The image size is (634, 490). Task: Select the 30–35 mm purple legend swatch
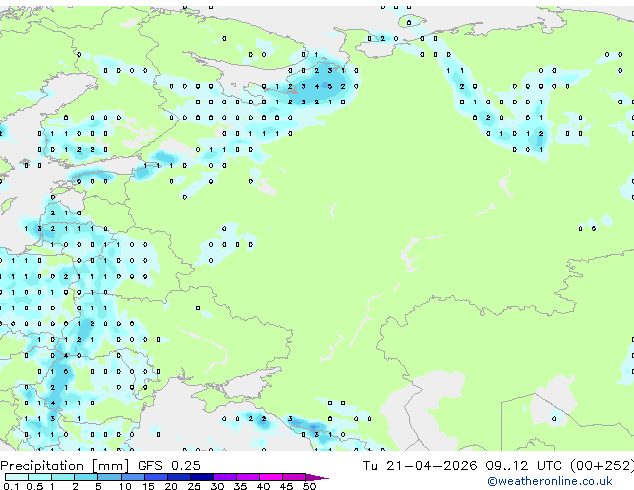(224, 477)
